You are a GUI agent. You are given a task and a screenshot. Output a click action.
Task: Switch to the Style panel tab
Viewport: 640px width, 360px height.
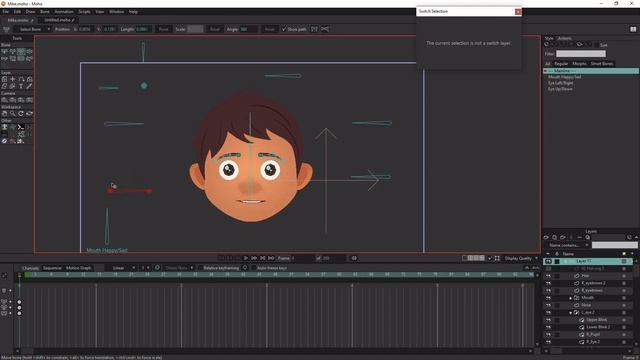point(549,38)
